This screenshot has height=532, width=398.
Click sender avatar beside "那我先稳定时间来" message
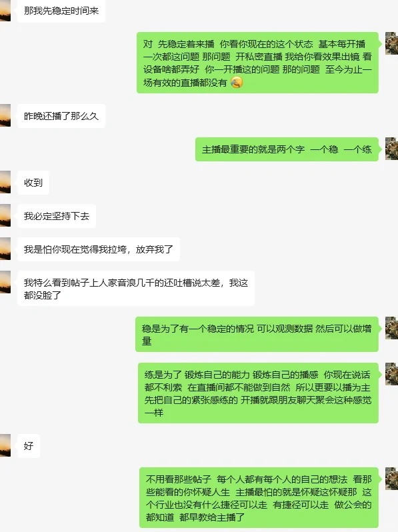pos(5,11)
